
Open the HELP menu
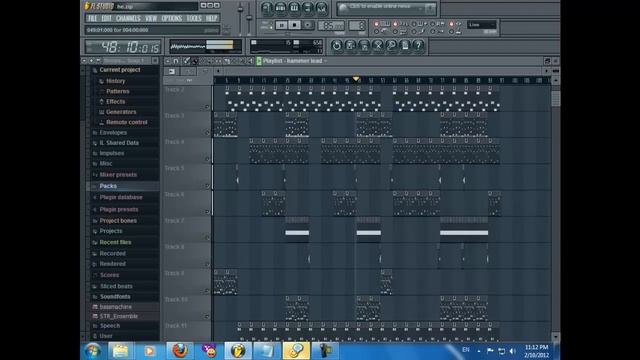tap(211, 18)
